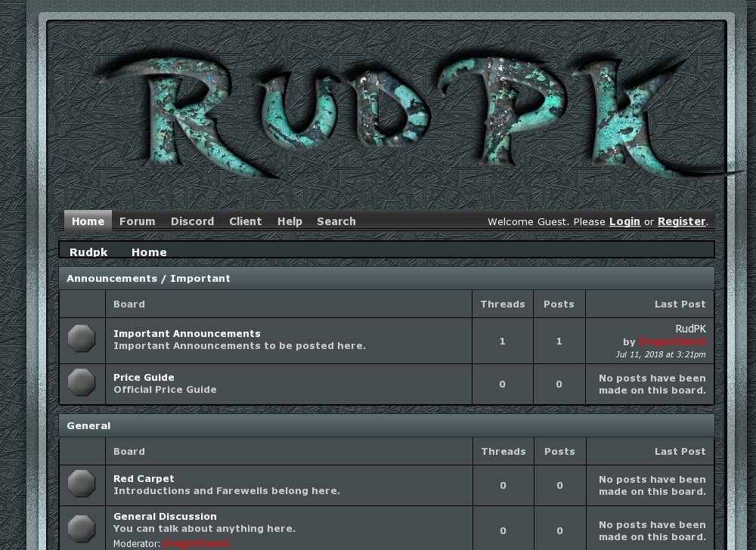
Task: Open the Help menu item
Action: 290,221
